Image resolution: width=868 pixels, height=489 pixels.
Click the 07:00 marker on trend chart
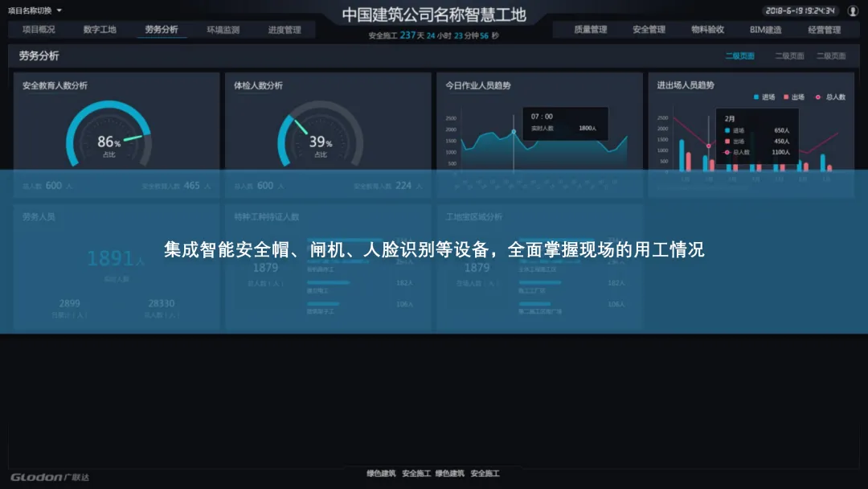pyautogui.click(x=514, y=132)
